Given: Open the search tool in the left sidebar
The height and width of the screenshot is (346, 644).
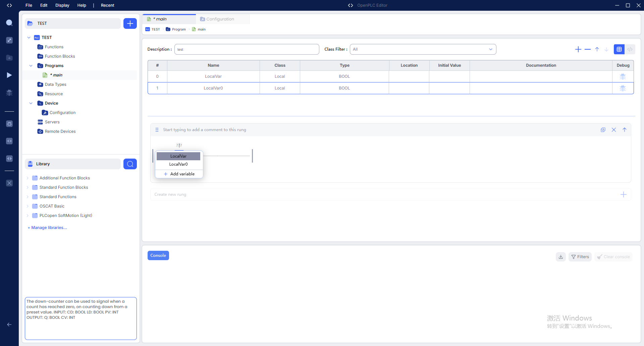Looking at the screenshot, I should [9, 23].
